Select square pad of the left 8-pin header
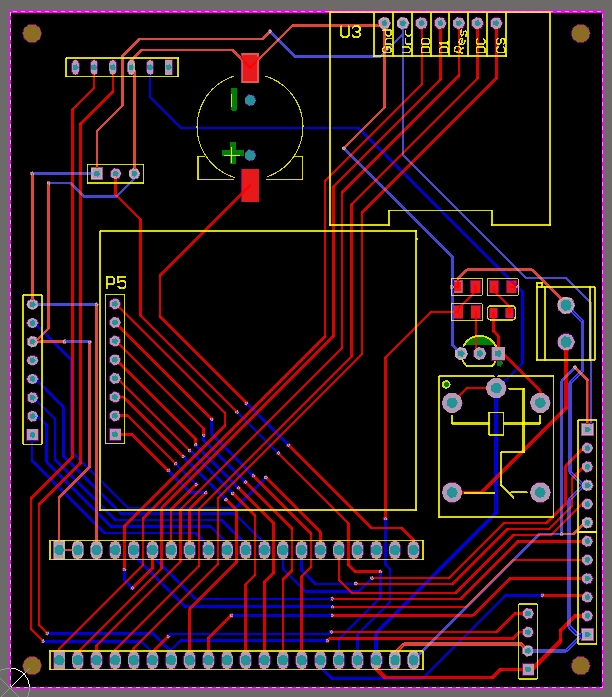 pos(32,434)
